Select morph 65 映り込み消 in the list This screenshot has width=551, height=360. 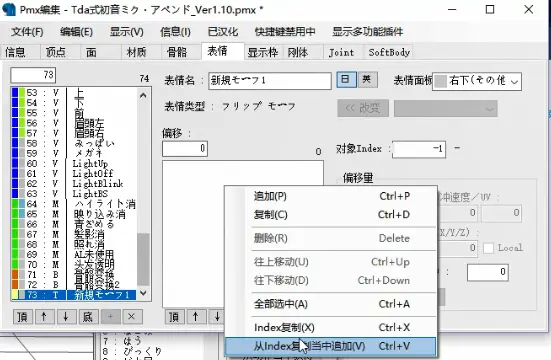tap(74, 214)
